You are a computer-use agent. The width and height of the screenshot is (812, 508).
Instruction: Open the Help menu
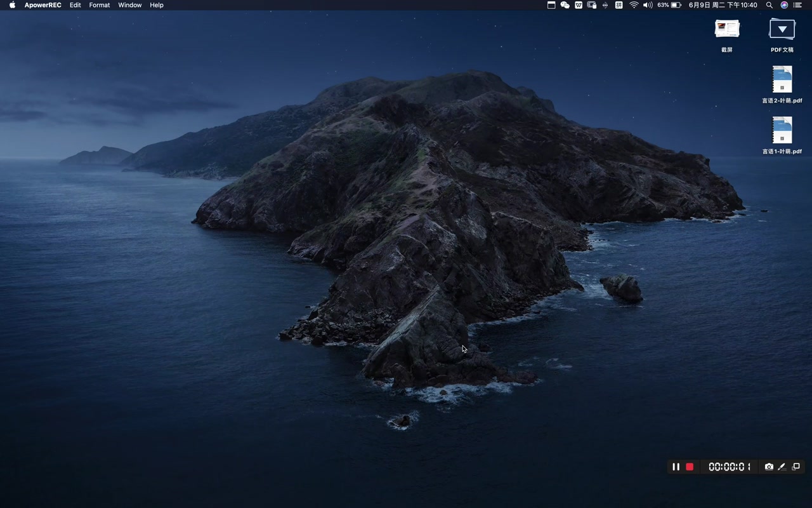156,5
